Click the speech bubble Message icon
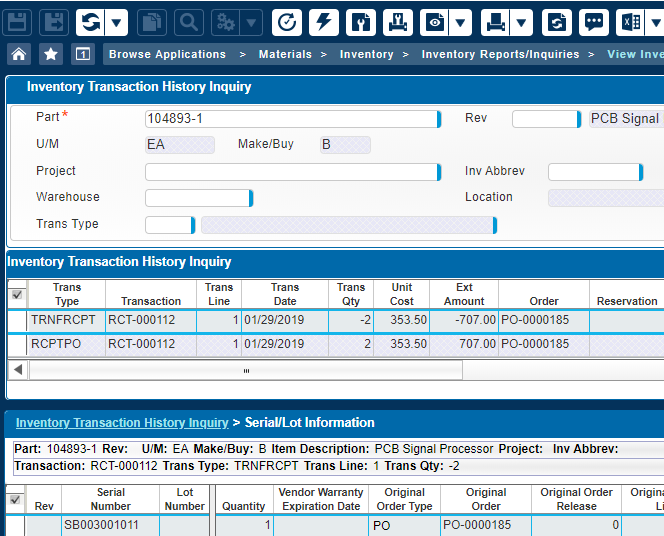 click(x=594, y=22)
